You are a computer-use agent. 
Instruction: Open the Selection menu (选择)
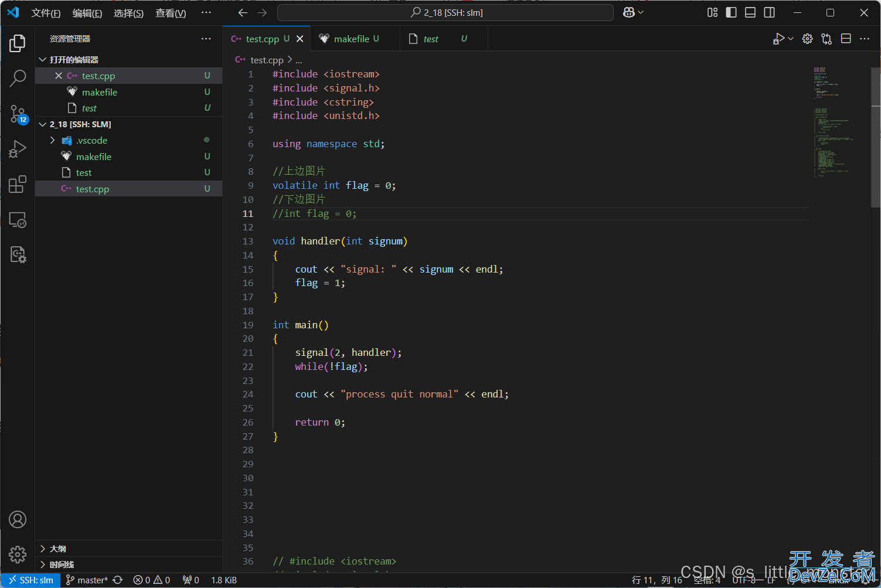pyautogui.click(x=128, y=13)
